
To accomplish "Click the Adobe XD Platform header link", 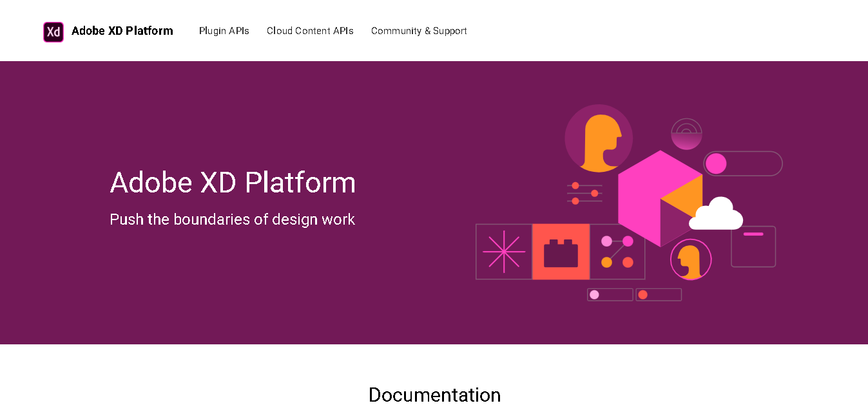I will (x=122, y=30).
